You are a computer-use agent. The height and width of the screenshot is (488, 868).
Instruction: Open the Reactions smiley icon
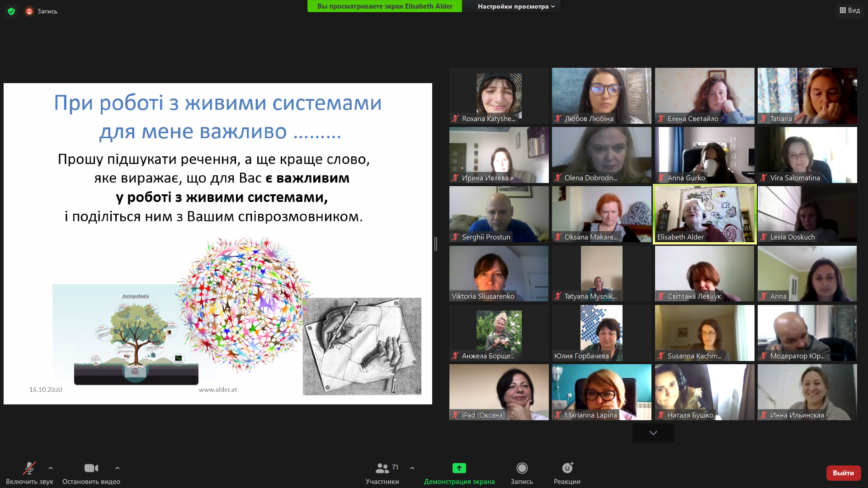coord(567,468)
